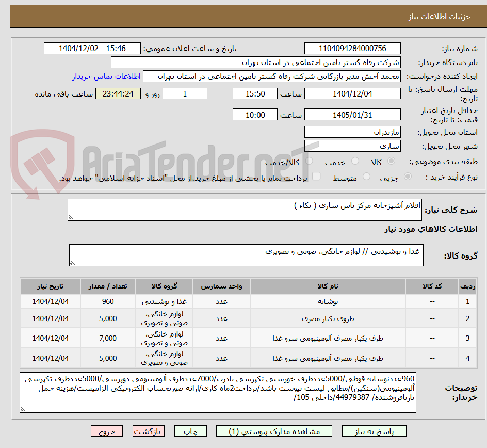Select the خدمت radio button
Viewport: 487px width, 448px height.
tap(355, 161)
